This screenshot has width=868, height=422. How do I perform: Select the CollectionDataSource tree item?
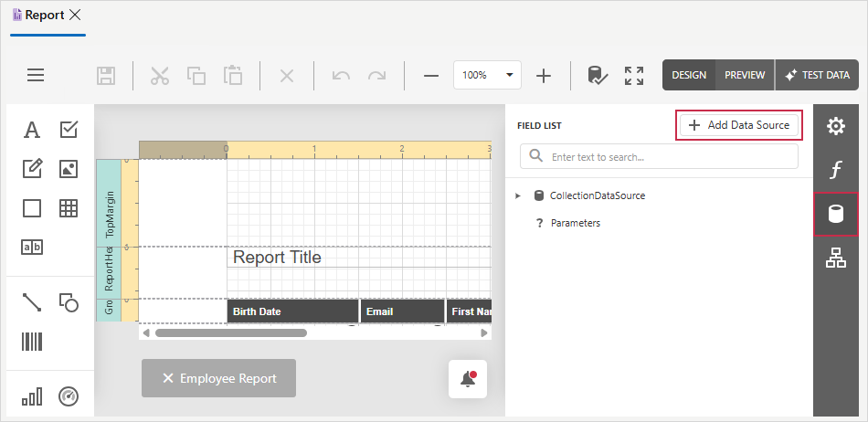(598, 195)
